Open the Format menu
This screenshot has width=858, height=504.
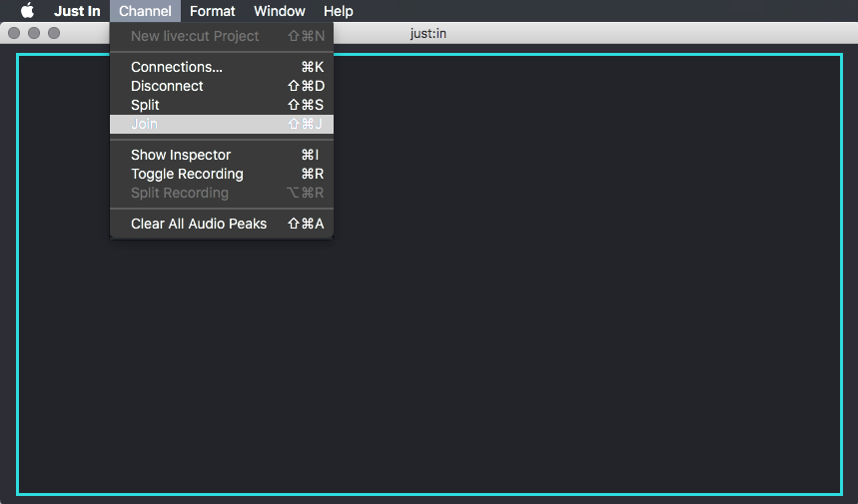213,11
